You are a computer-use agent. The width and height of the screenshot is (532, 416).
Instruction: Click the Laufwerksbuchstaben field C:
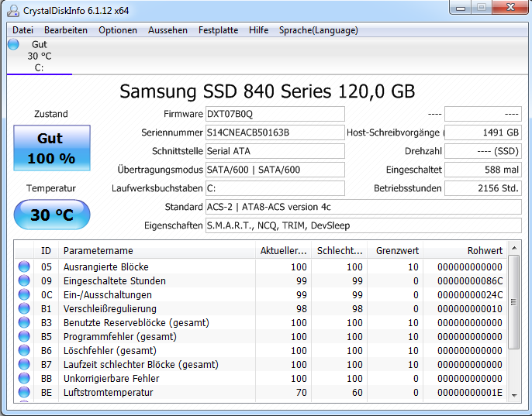pos(275,188)
